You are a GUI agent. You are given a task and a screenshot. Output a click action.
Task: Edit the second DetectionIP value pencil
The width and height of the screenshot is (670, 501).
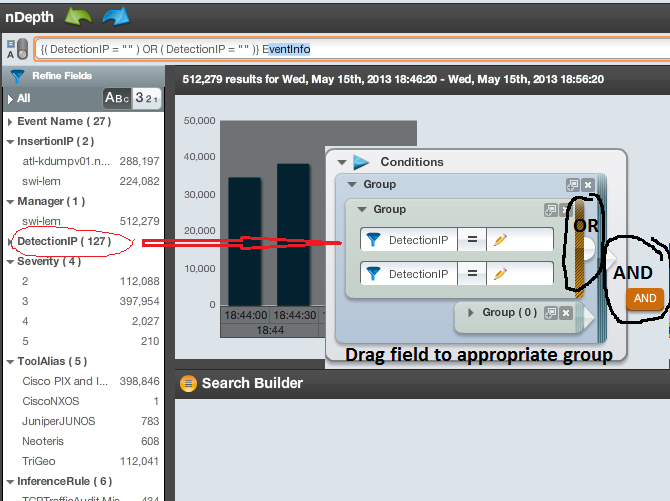(500, 273)
